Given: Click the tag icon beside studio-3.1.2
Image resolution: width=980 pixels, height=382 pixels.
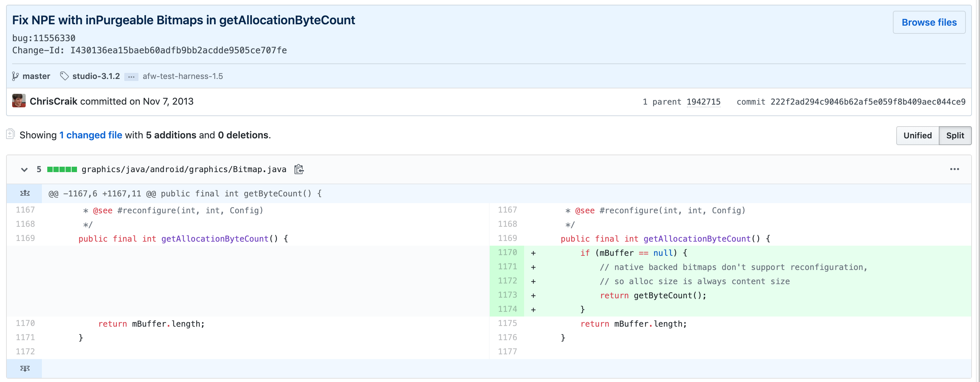Looking at the screenshot, I should [64, 76].
